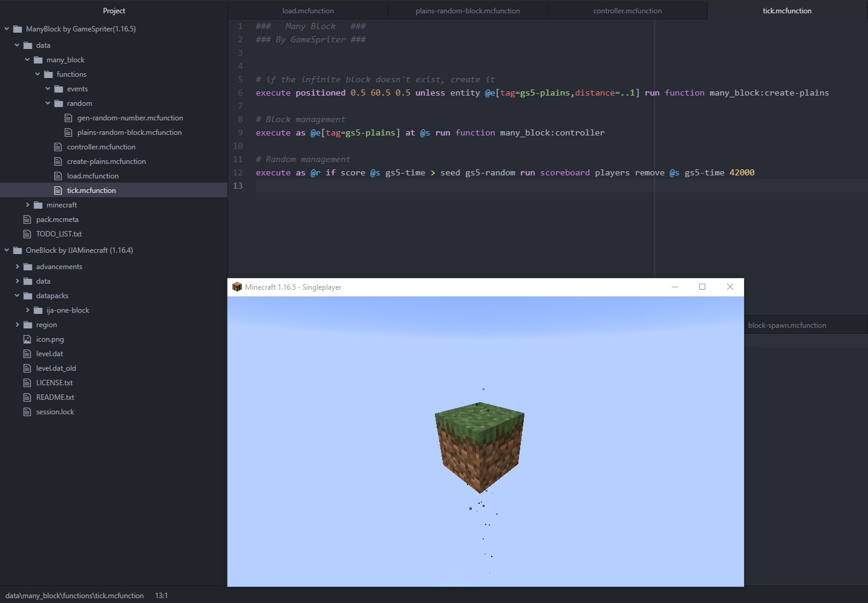Switch to the controller.mcfunction editor tab
This screenshot has height=603, width=868.
coord(627,10)
